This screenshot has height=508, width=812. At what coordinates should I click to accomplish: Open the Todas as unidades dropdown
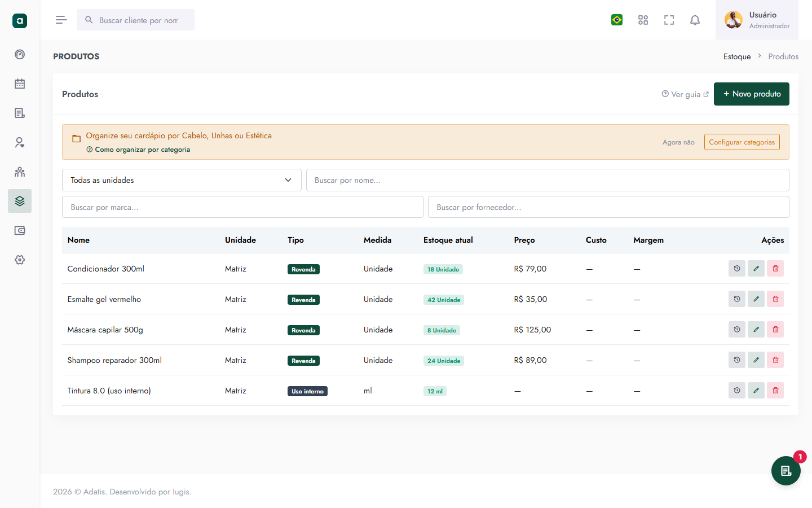(x=182, y=180)
